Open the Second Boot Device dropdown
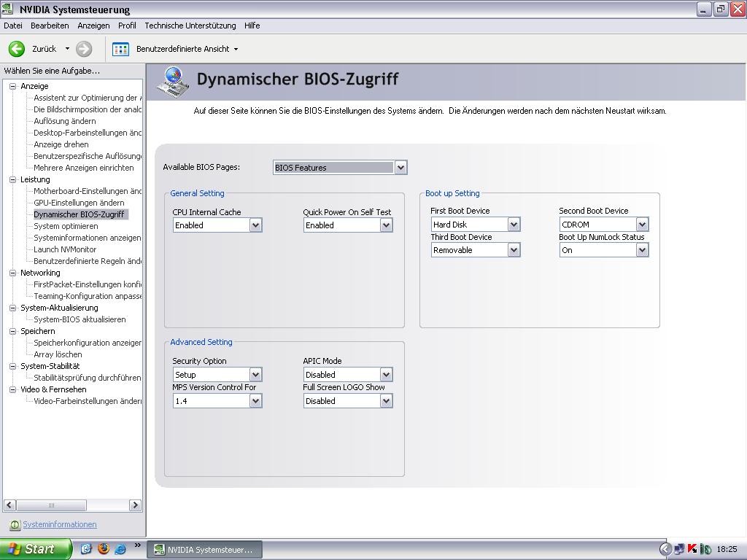This screenshot has height=560, width=747. [x=642, y=225]
